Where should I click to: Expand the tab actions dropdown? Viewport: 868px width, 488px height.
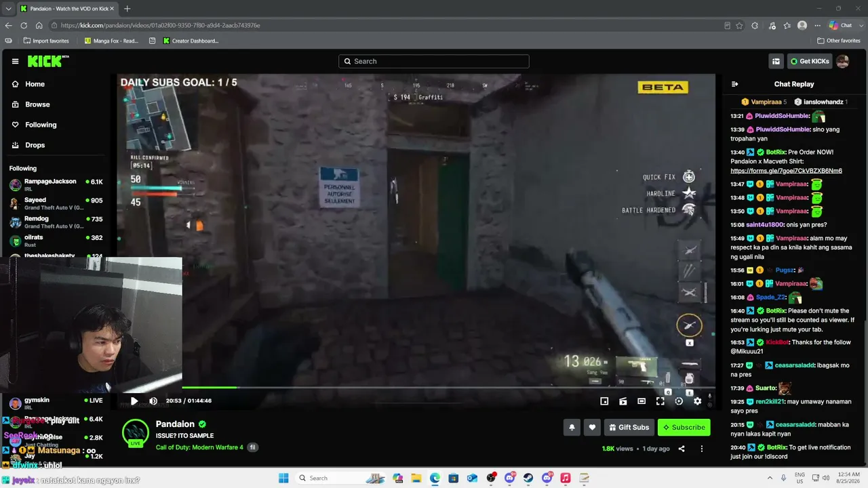[x=8, y=9]
